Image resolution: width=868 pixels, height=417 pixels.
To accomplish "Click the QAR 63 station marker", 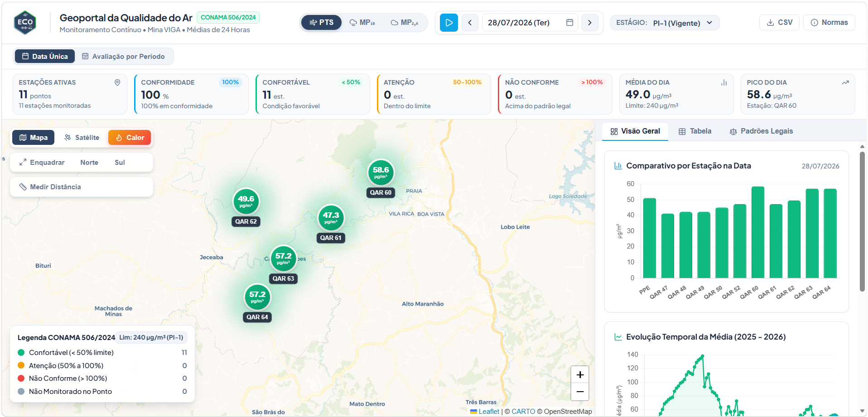I will [x=283, y=259].
